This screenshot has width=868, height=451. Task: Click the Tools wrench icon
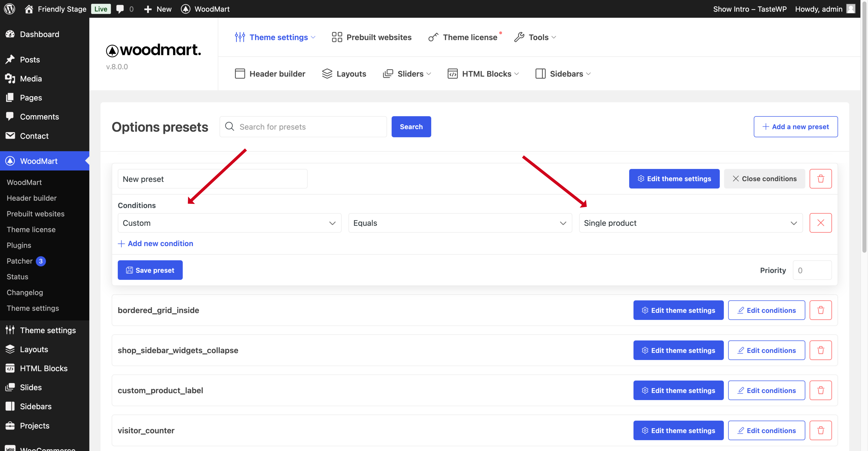tap(519, 37)
